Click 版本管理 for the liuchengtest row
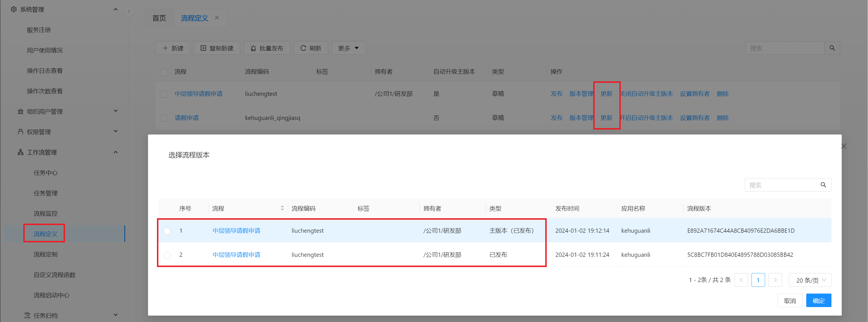Viewport: 868px width, 322px height. [x=581, y=94]
